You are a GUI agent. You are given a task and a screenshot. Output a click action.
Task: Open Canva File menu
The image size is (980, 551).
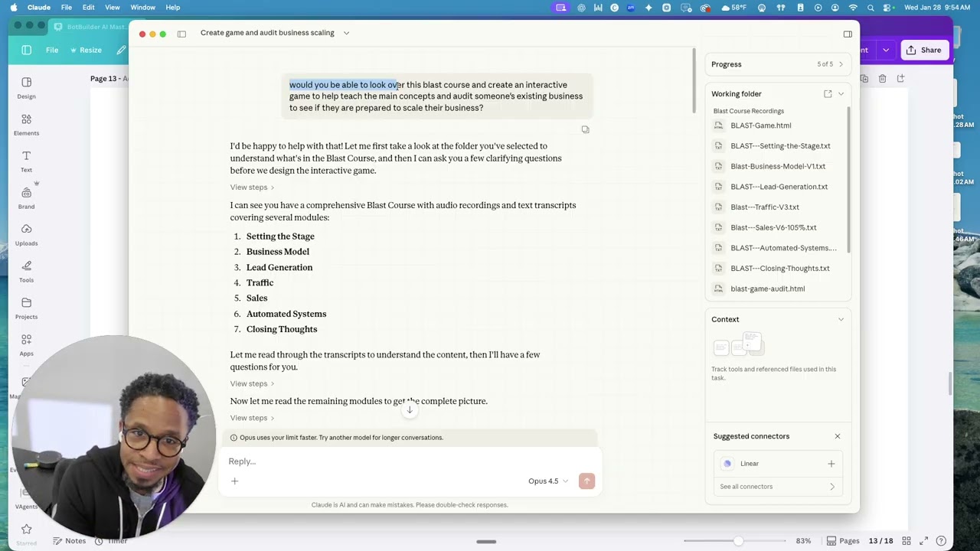(52, 51)
